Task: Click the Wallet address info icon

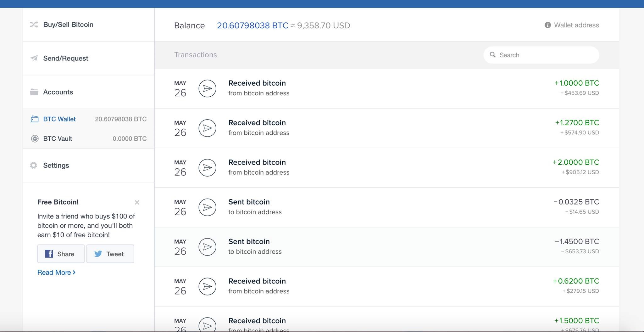Action: [547, 25]
